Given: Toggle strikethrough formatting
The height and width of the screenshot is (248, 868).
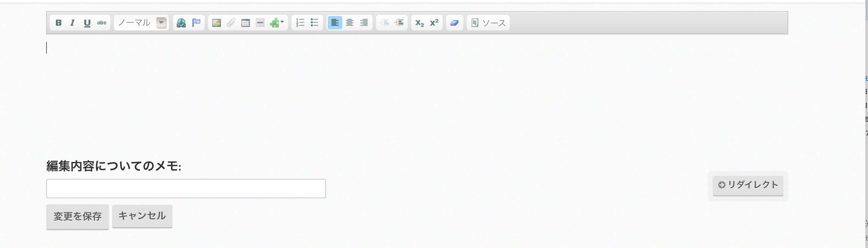Looking at the screenshot, I should [x=102, y=23].
